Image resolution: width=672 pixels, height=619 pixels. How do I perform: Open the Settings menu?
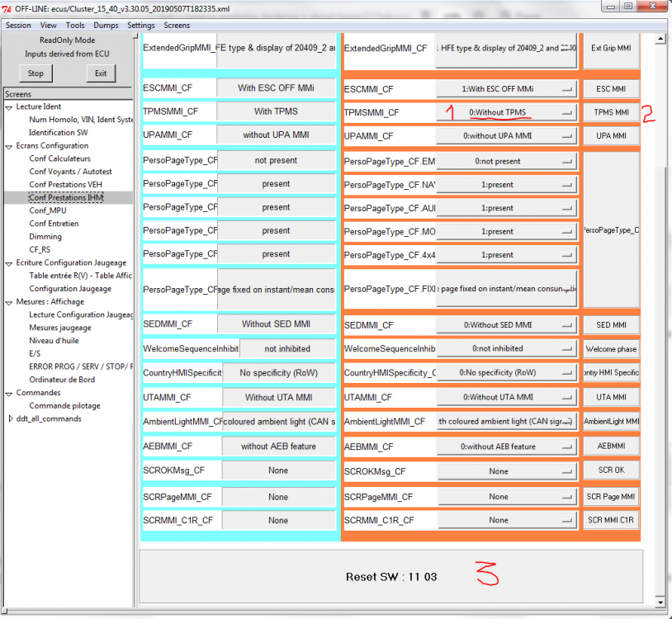click(141, 26)
